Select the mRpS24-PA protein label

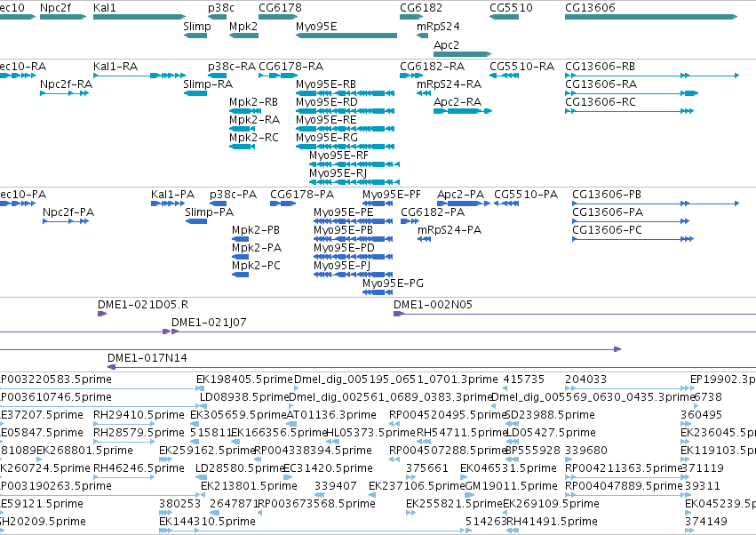coord(450,230)
